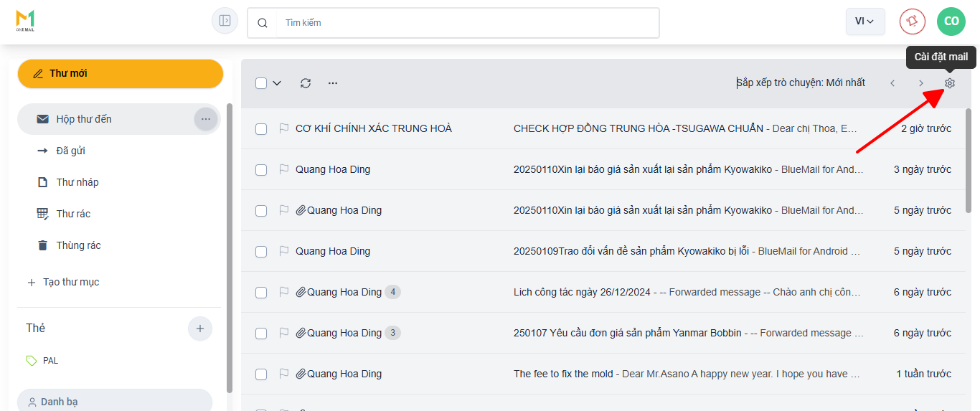Tick the select all emails checkbox
Viewport: 980px width, 411px height.
(261, 83)
